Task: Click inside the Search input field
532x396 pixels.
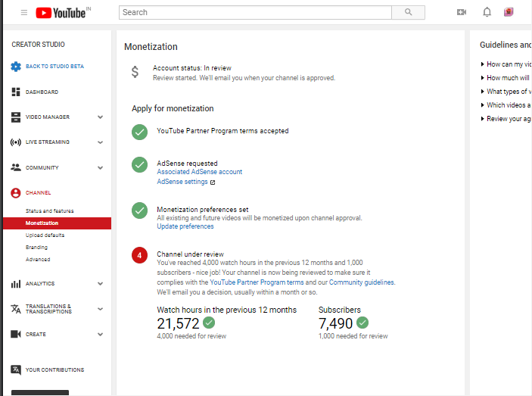Action: (255, 13)
